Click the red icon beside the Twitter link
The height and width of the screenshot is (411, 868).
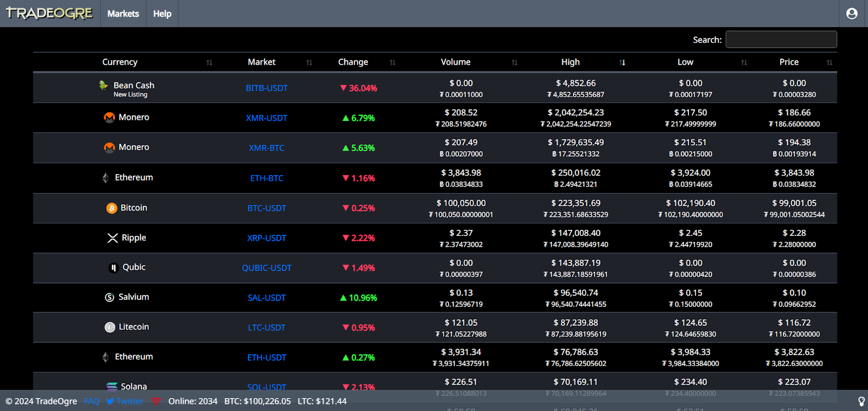156,401
